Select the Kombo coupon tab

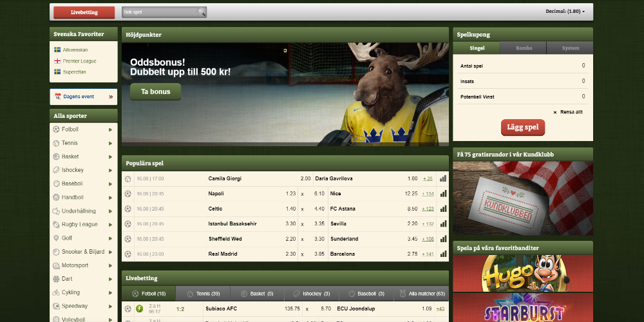pos(524,48)
